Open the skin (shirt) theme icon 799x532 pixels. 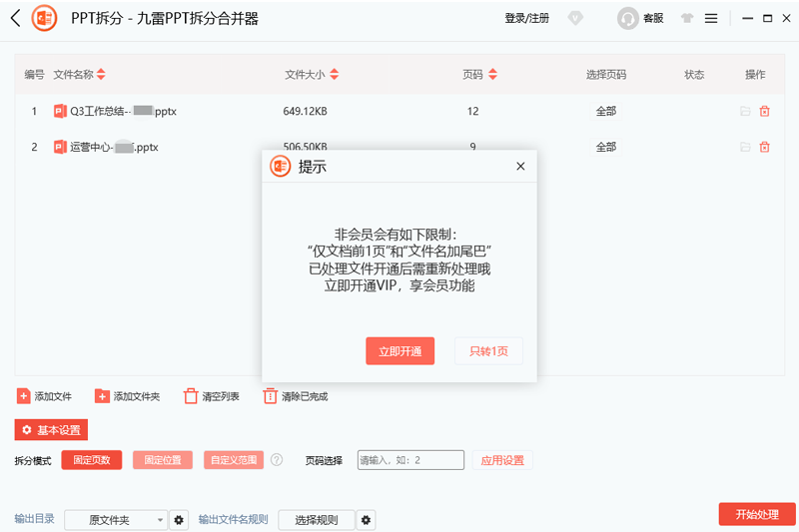[687, 18]
